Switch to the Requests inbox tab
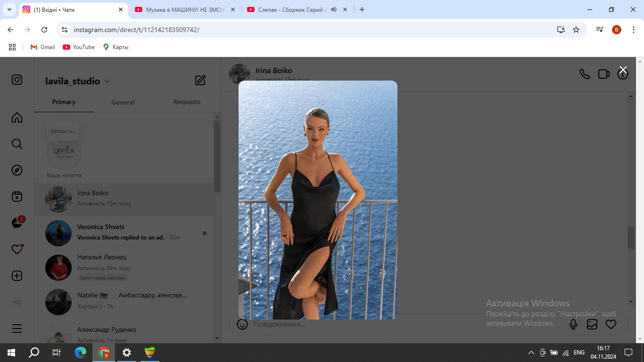The width and height of the screenshot is (644, 362). coord(187,102)
